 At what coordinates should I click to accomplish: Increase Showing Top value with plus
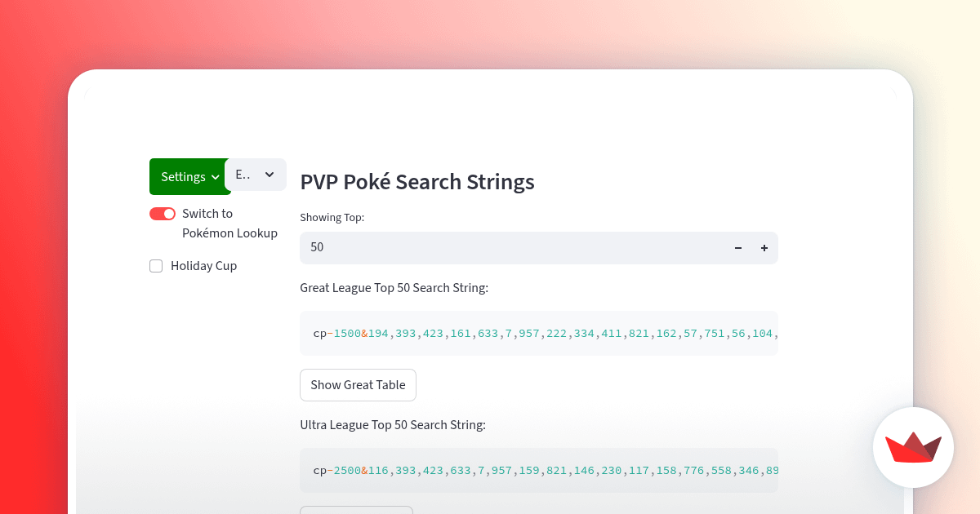click(764, 248)
